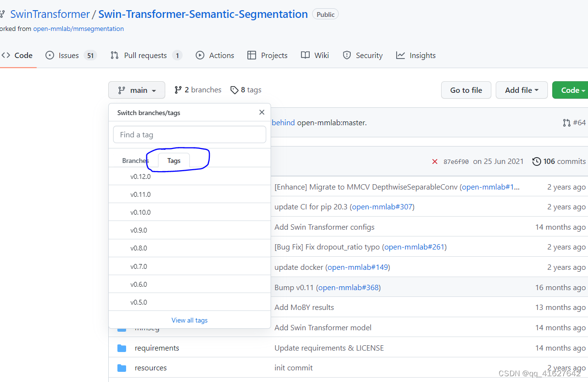
Task: Click the red failed-check X icon
Action: pyautogui.click(x=434, y=161)
